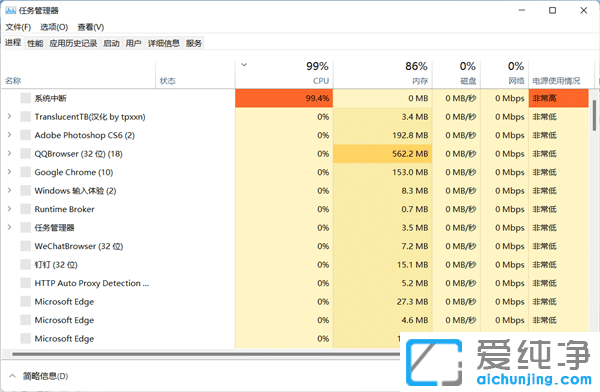Switch to the 应用历史记录 tab
Image resolution: width=600 pixels, height=392 pixels.
click(73, 43)
